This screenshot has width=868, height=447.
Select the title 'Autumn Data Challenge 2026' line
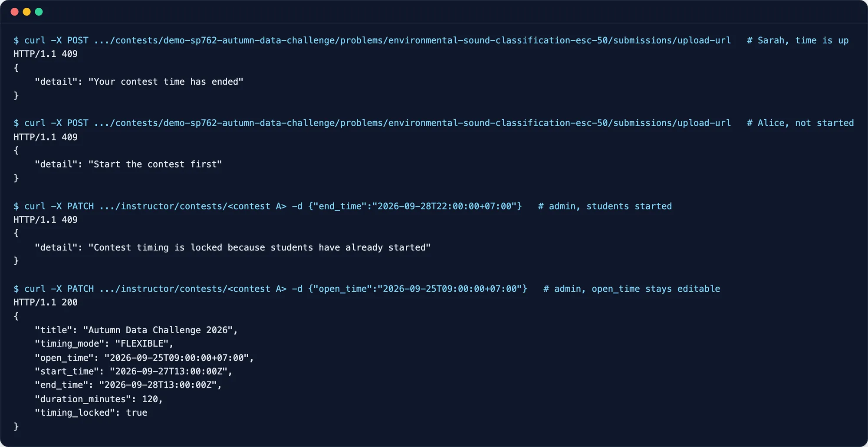pos(136,330)
